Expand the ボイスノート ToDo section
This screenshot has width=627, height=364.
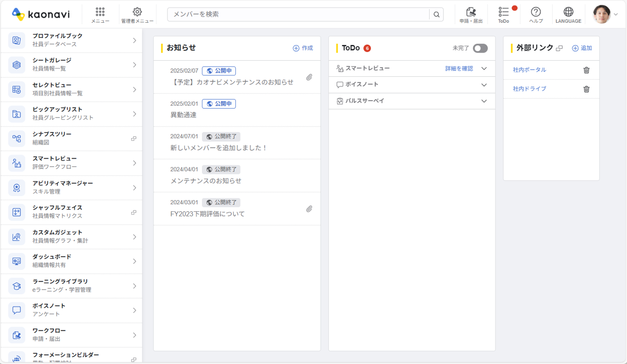(x=484, y=85)
